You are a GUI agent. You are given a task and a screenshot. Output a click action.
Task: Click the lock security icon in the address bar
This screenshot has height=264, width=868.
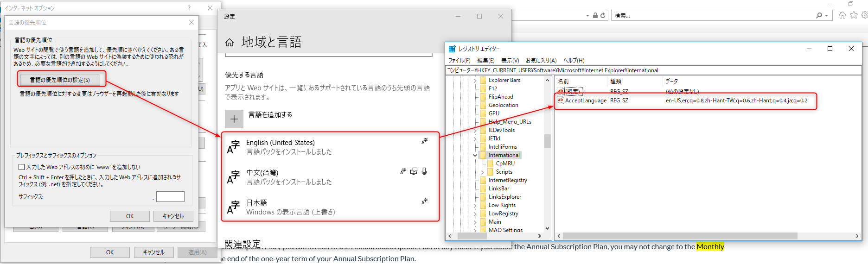click(595, 15)
